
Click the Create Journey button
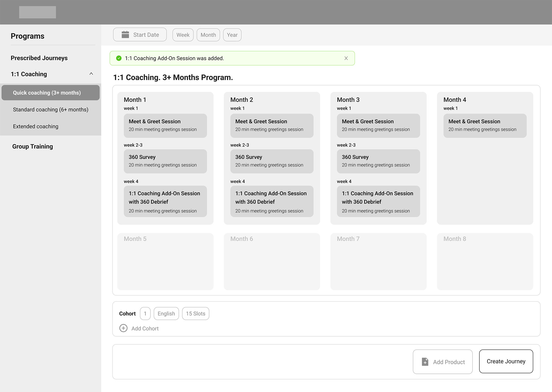click(506, 361)
